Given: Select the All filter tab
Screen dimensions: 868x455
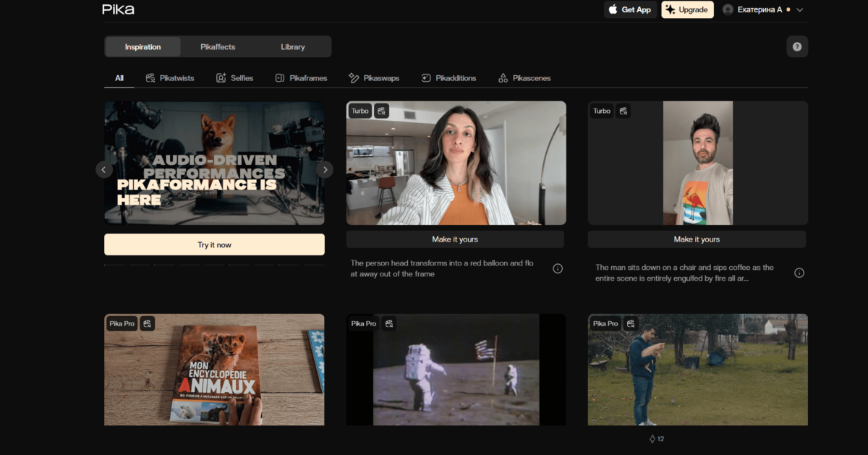Looking at the screenshot, I should click(119, 78).
